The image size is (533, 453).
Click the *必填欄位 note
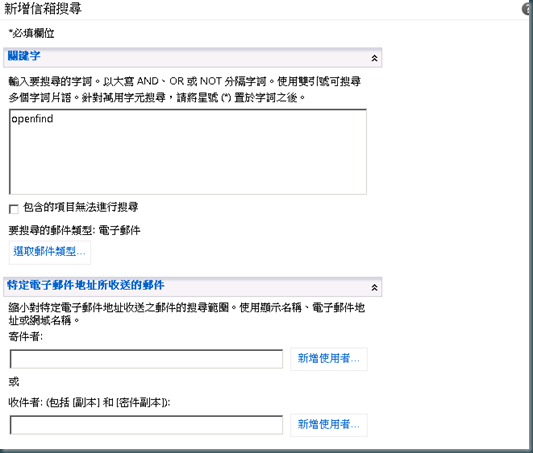pos(31,33)
